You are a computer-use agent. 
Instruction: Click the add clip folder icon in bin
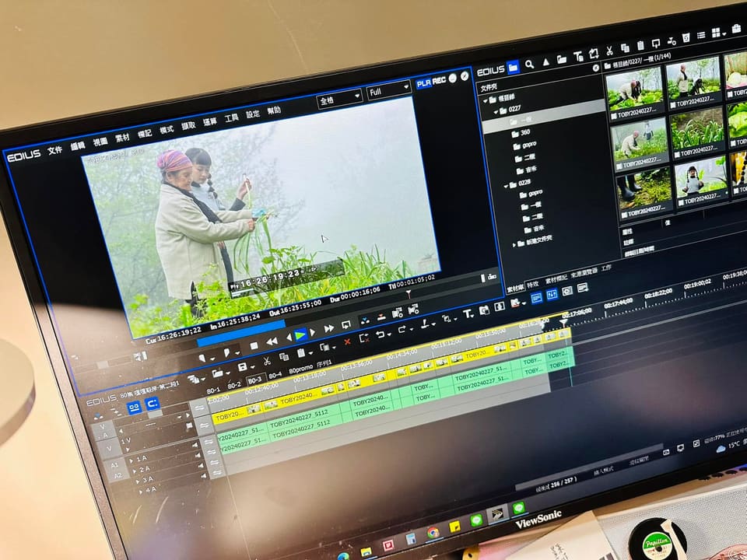pyautogui.click(x=562, y=59)
